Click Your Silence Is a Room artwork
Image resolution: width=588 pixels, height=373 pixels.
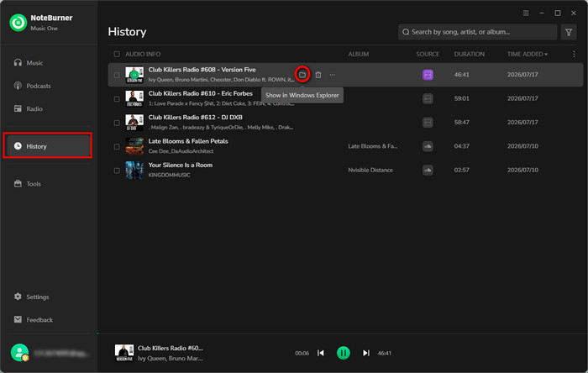[x=134, y=170]
